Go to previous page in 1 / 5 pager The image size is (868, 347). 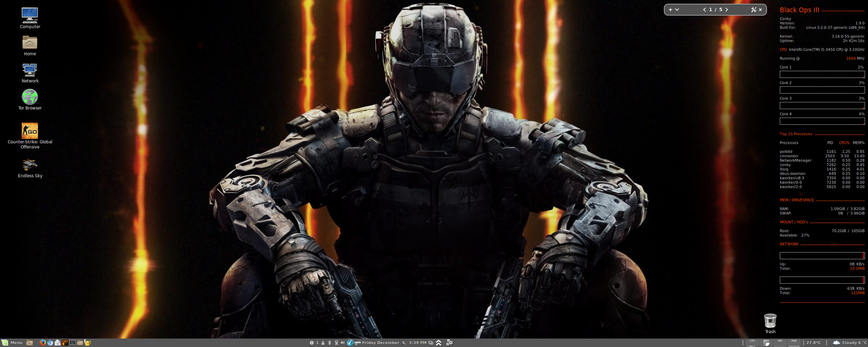click(x=705, y=9)
